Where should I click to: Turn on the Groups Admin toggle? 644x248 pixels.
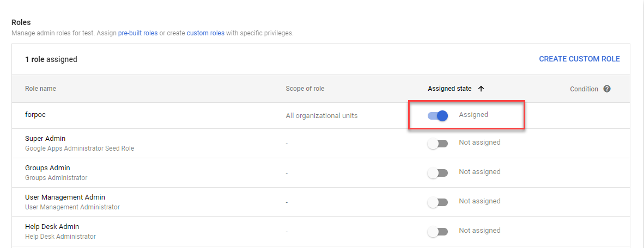(x=438, y=172)
